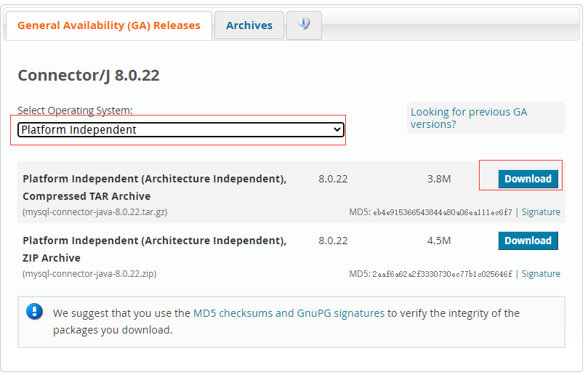Open the Archives tab

(249, 25)
